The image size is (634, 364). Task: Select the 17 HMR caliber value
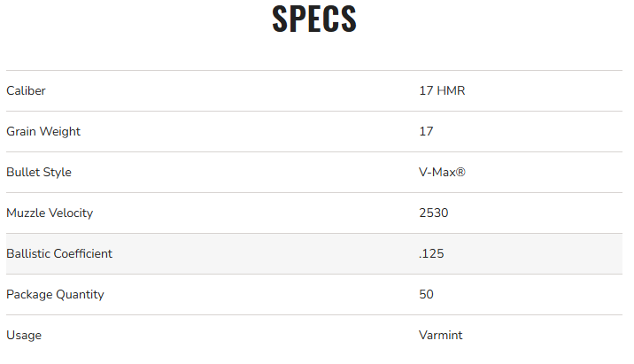click(x=442, y=90)
